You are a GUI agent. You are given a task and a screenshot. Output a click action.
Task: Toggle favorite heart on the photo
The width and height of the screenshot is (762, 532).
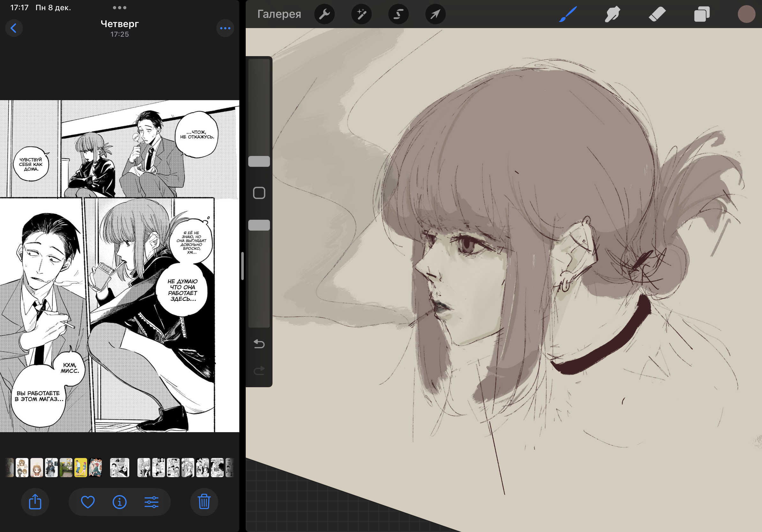pyautogui.click(x=88, y=502)
